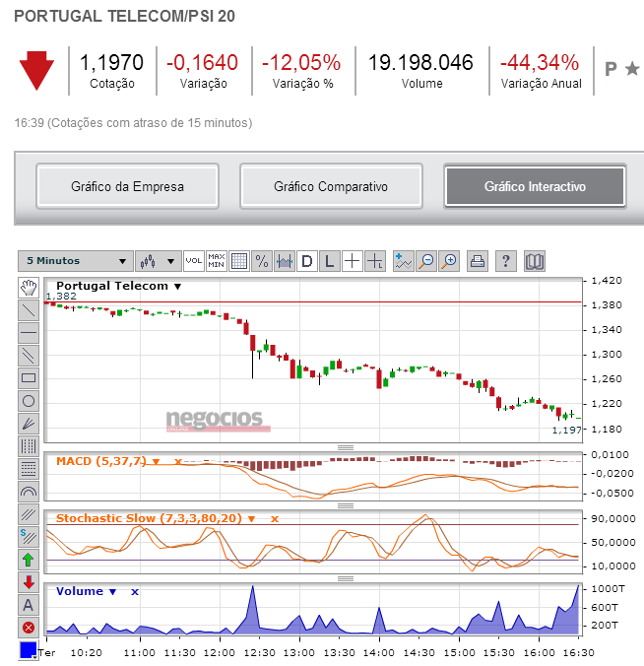Switch to Gráfico Comparativo tab
The height and width of the screenshot is (666, 644).
pos(331,186)
